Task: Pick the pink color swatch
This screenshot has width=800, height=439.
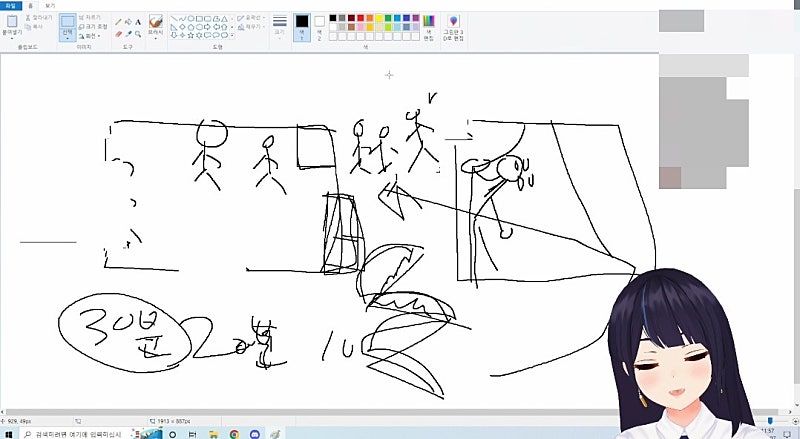Action: 360,27
